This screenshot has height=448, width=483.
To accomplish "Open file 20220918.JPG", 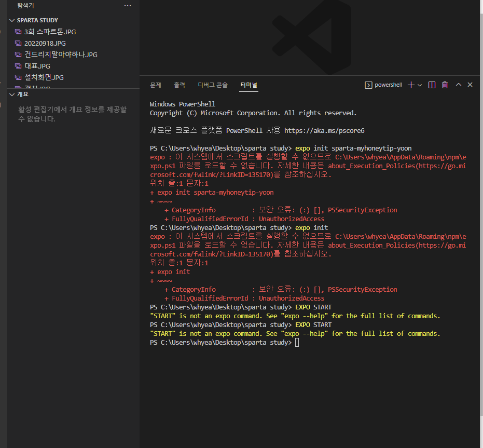I will click(45, 43).
